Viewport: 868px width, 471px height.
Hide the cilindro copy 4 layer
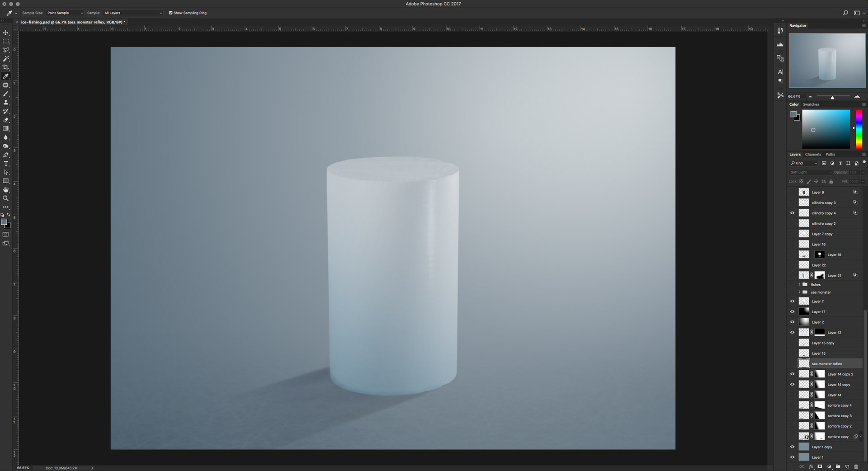(x=792, y=213)
